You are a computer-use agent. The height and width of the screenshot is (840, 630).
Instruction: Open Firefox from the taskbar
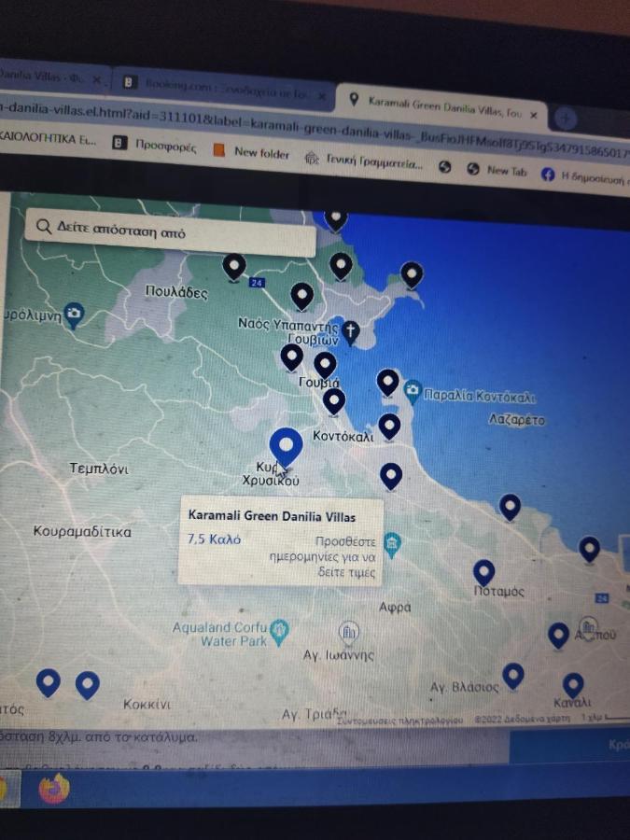click(54, 789)
